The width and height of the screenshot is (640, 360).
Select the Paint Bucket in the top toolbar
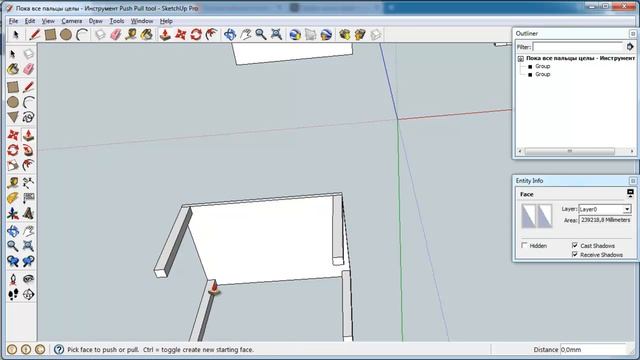pos(147,35)
